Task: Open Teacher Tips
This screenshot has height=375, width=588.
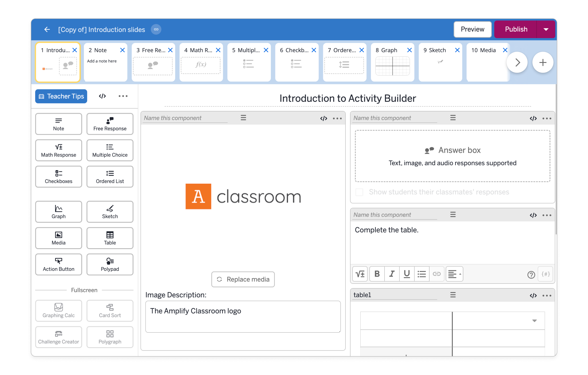Action: point(61,96)
